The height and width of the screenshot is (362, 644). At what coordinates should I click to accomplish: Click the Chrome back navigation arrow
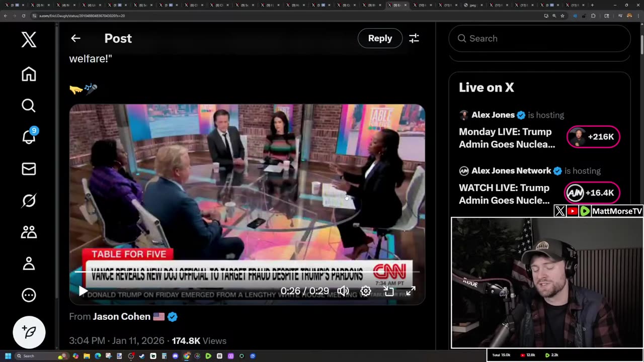coord(6,16)
